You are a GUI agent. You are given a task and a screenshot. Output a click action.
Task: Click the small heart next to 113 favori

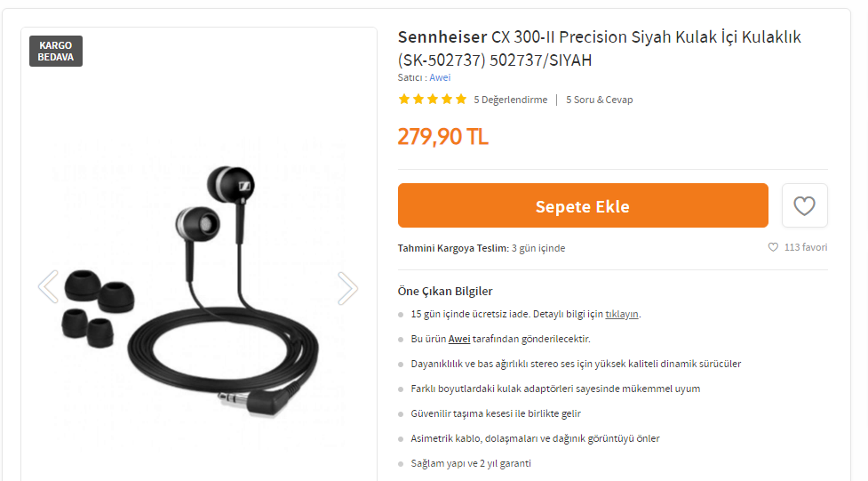click(773, 247)
